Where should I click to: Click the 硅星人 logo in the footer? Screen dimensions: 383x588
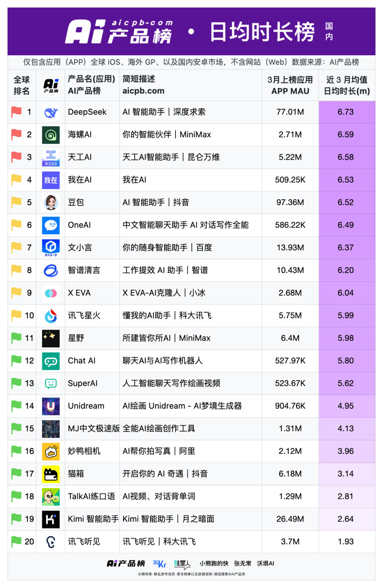pyautogui.click(x=182, y=564)
